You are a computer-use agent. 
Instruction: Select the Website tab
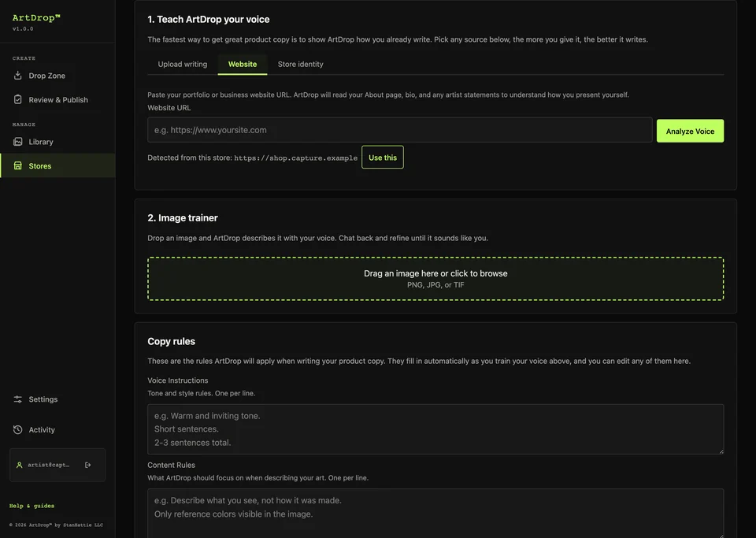[x=242, y=64]
